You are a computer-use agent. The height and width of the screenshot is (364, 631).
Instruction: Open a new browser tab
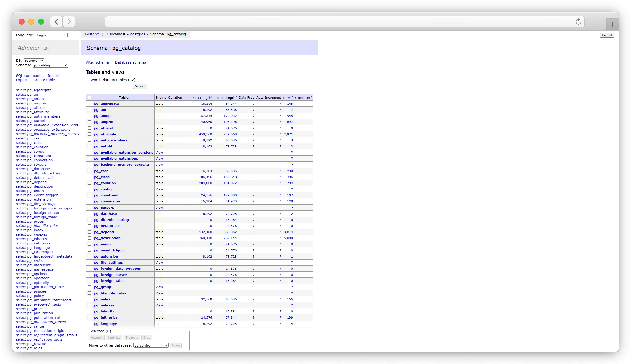(612, 24)
